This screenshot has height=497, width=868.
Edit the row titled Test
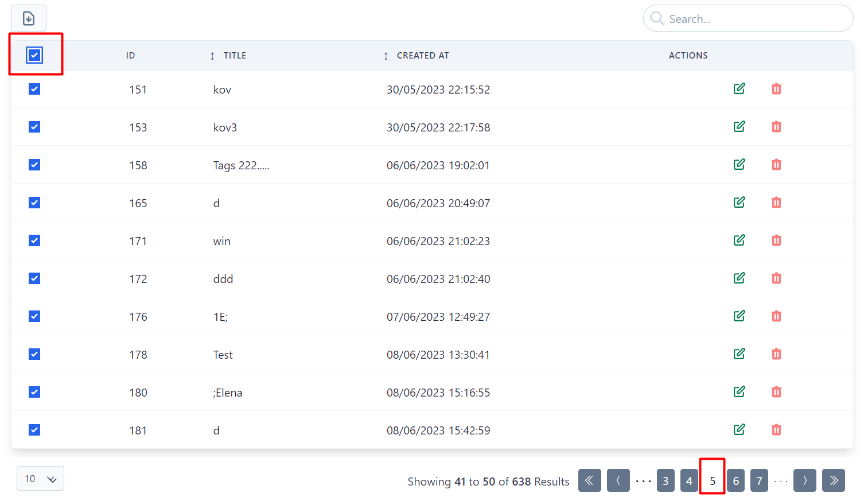739,354
